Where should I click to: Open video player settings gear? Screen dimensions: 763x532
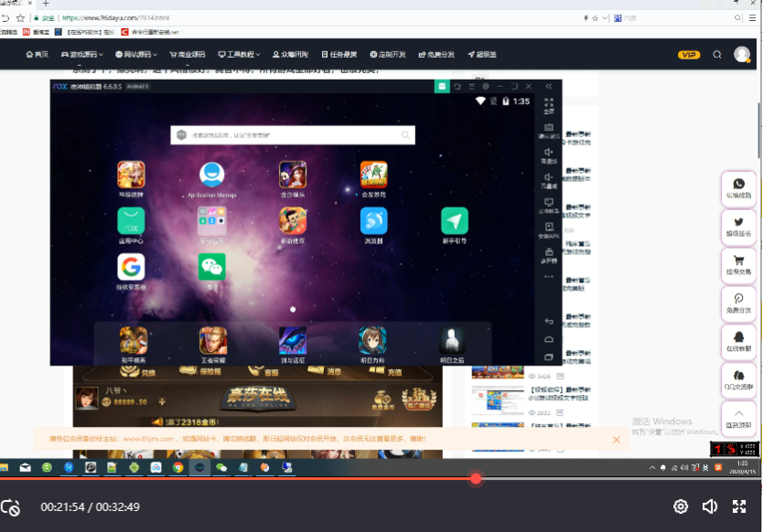681,506
